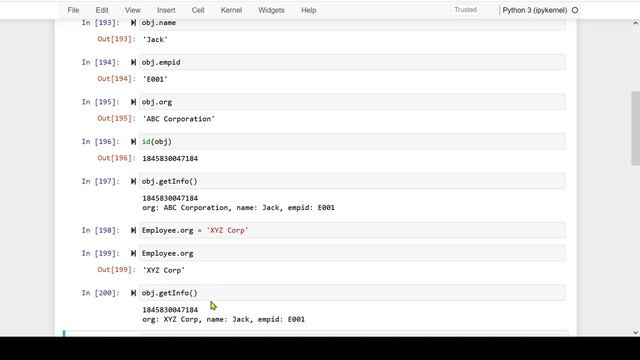Image resolution: width=640 pixels, height=360 pixels.
Task: Click the vertical scrollbar thumb
Action: point(636,128)
